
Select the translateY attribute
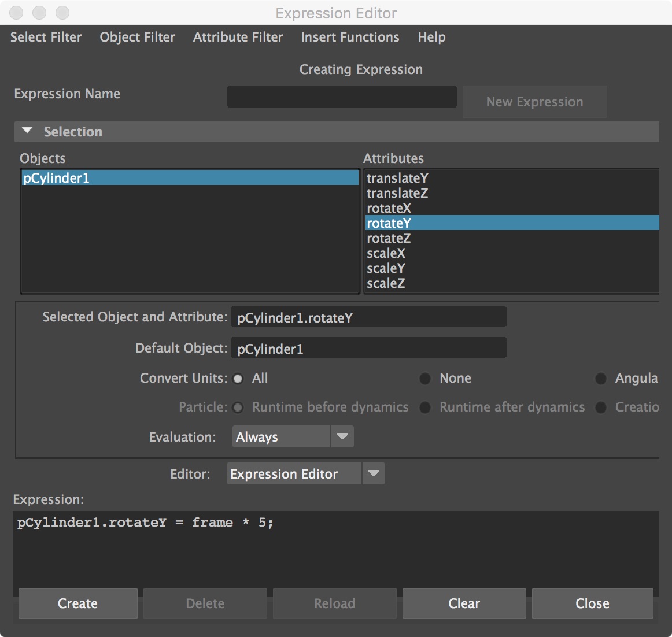[x=397, y=178]
